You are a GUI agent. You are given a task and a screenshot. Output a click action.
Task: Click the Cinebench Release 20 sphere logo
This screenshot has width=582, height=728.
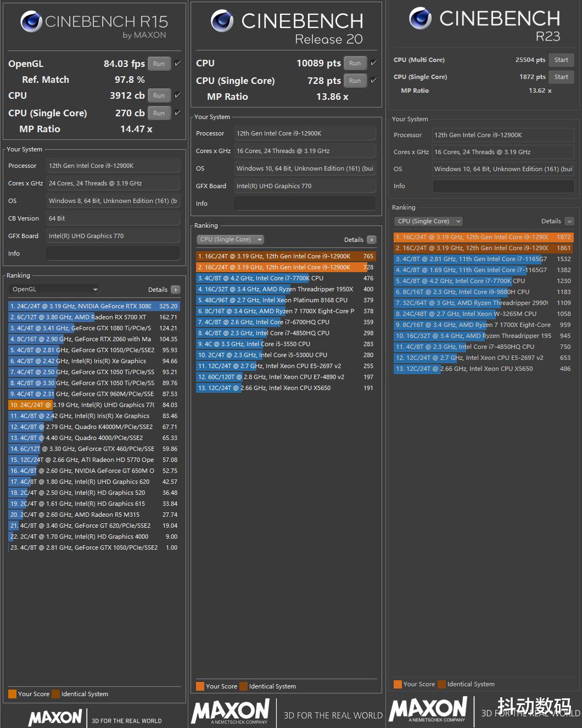[222, 20]
